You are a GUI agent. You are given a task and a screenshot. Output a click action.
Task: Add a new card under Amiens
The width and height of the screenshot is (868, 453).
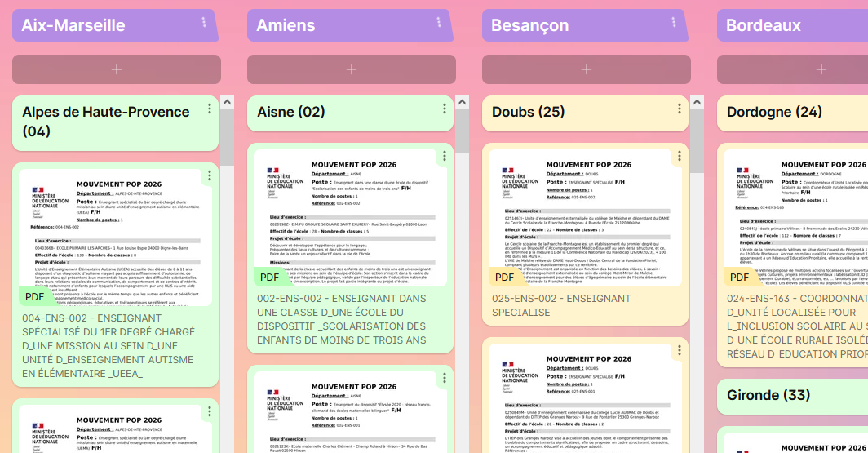tap(351, 70)
